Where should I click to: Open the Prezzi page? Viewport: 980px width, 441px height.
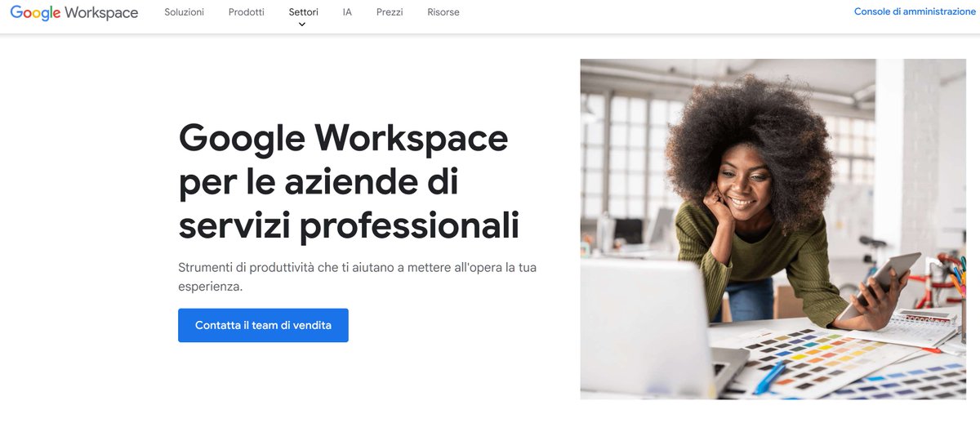[390, 12]
